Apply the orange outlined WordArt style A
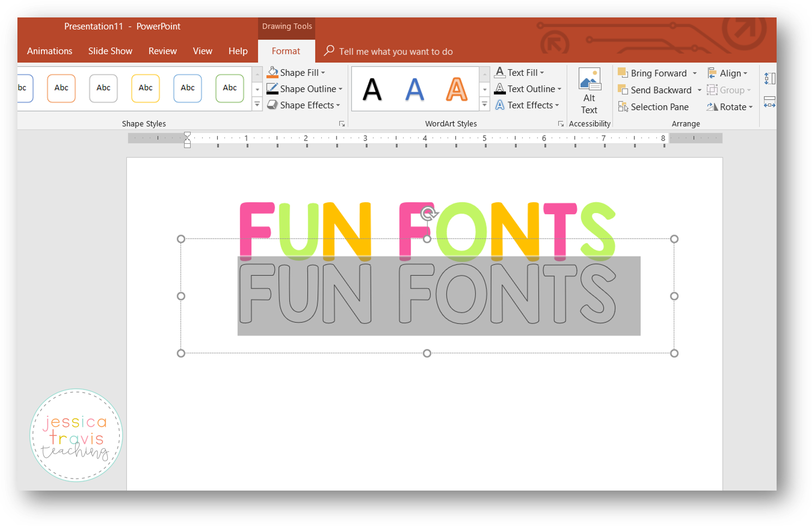This screenshot has width=812, height=526. [456, 89]
